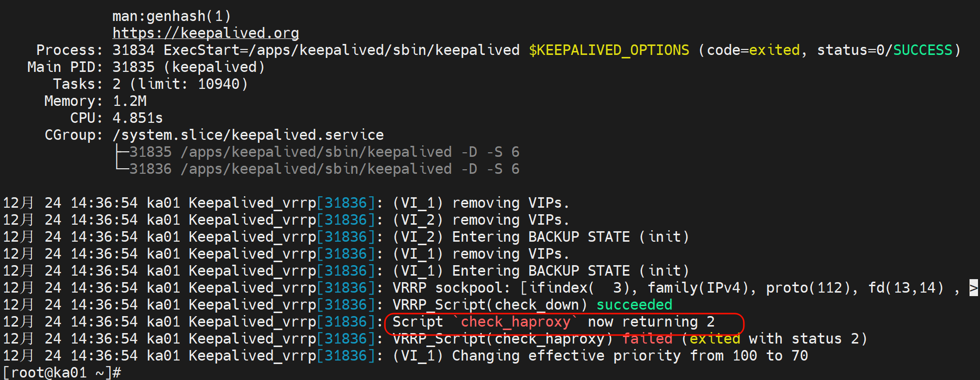
Task: Click the CPU 4.851s value
Action: 137,118
